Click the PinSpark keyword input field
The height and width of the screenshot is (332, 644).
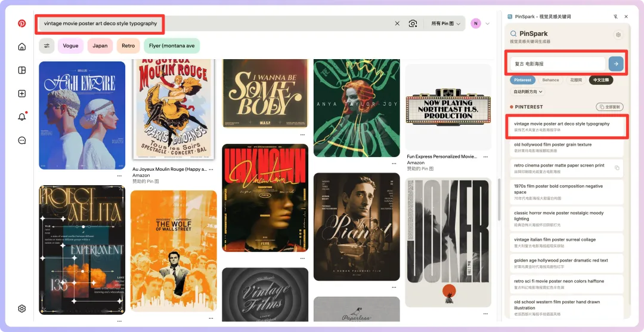point(558,64)
